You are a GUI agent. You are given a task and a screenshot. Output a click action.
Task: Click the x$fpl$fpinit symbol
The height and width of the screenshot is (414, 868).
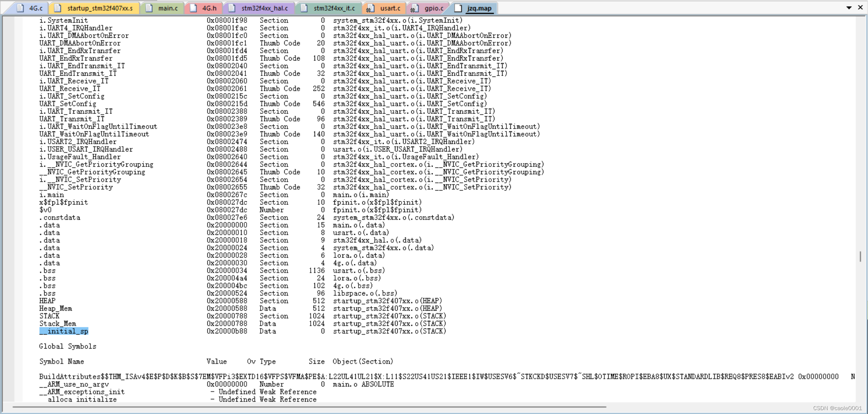[x=64, y=203]
